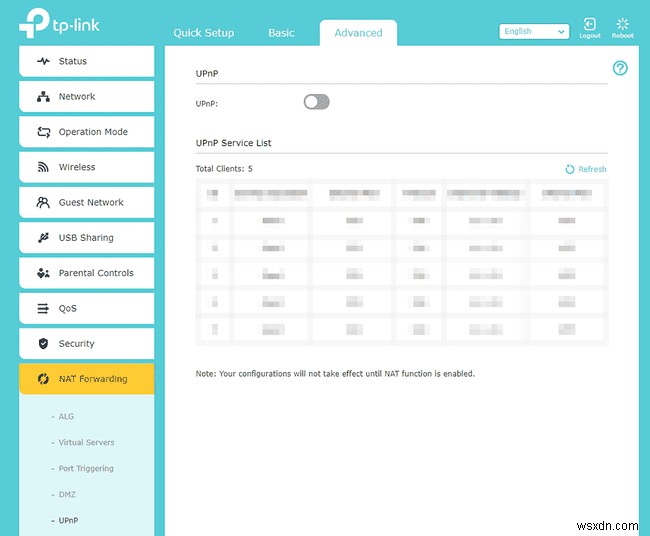Open the Guest Network menu item
650x536 pixels.
tap(87, 202)
